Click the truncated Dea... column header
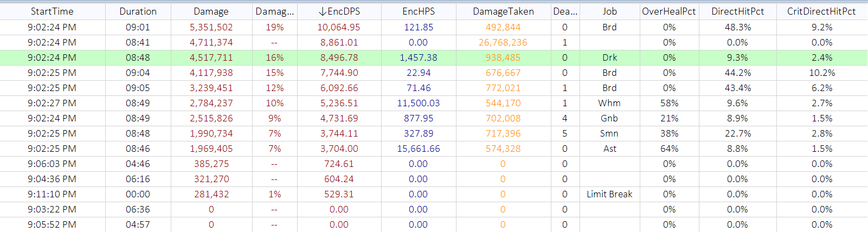 tap(565, 11)
